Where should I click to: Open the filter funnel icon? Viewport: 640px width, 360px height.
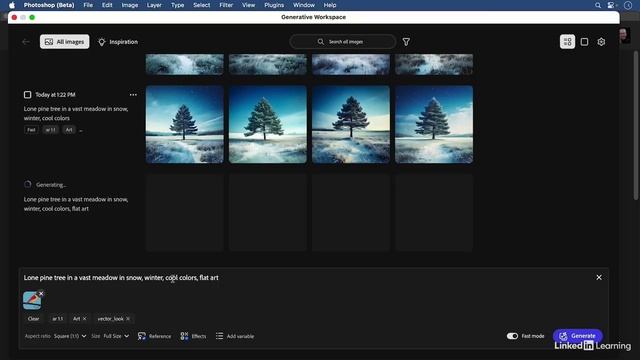click(406, 42)
